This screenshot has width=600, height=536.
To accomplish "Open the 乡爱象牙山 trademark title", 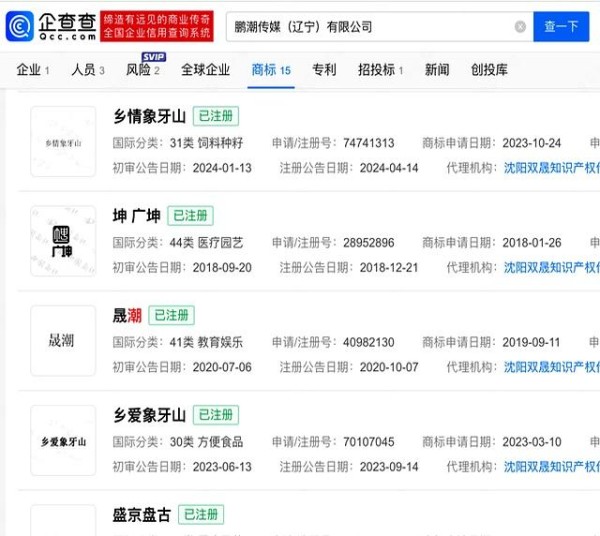I will [x=149, y=415].
